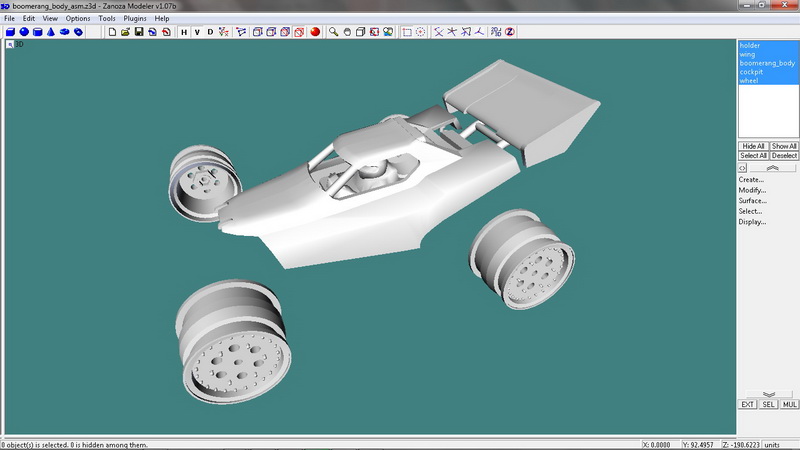Click the create cube primitive icon

[x=10, y=32]
